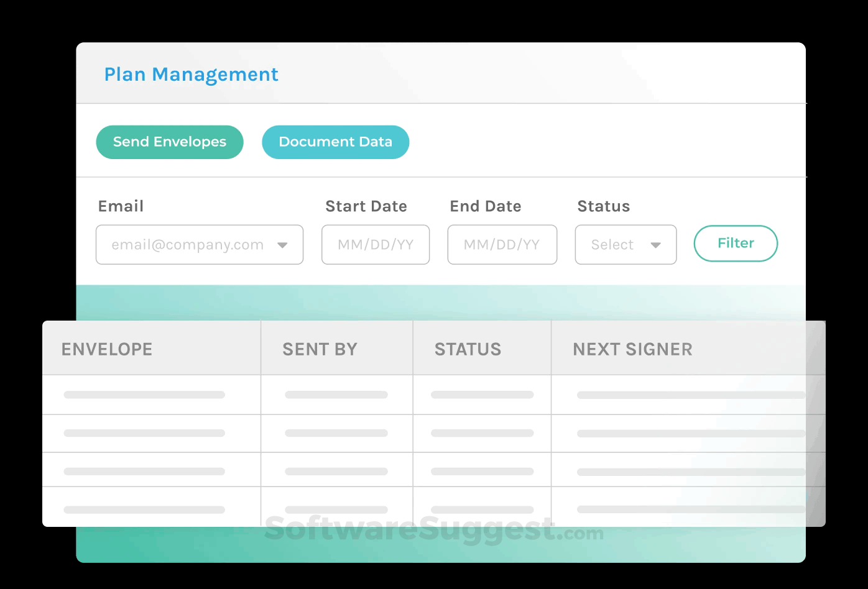This screenshot has height=589, width=868.
Task: Click the Send Envelopes button
Action: coord(169,142)
